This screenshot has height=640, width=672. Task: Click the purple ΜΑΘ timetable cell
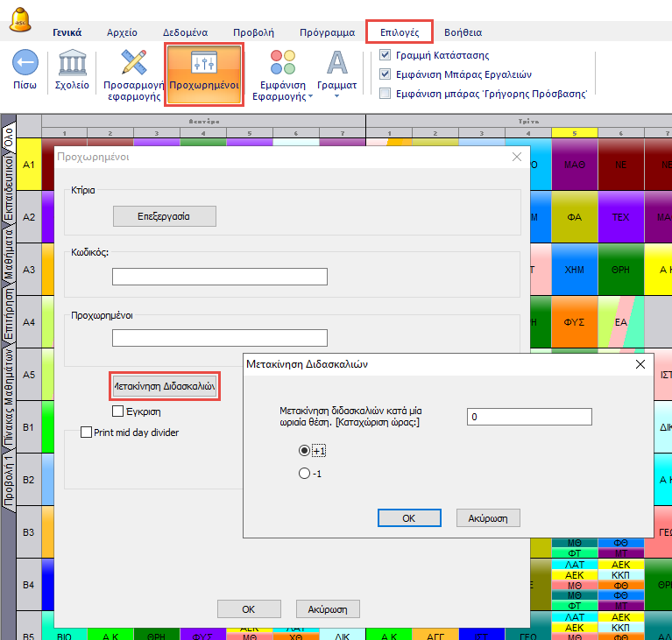tap(575, 164)
